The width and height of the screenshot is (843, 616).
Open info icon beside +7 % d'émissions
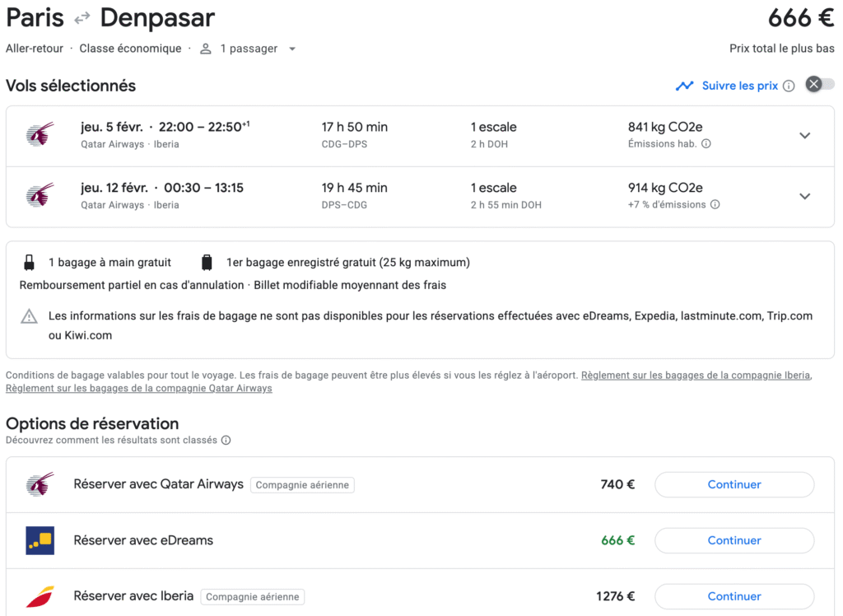715,204
